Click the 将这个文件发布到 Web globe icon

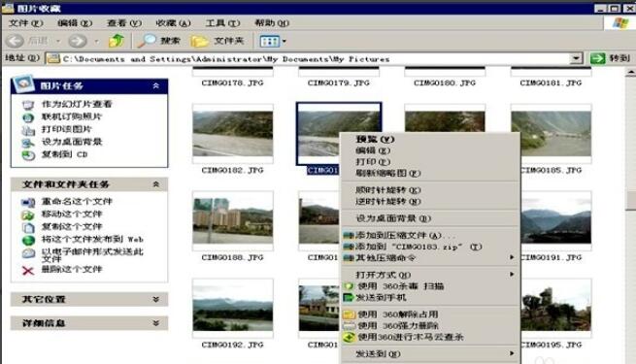pos(28,240)
